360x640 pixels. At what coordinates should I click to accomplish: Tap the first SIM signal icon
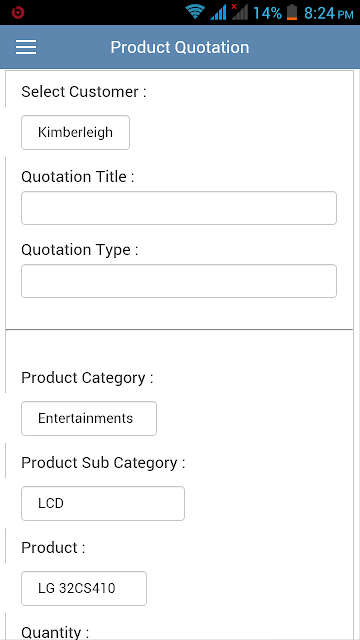point(218,13)
